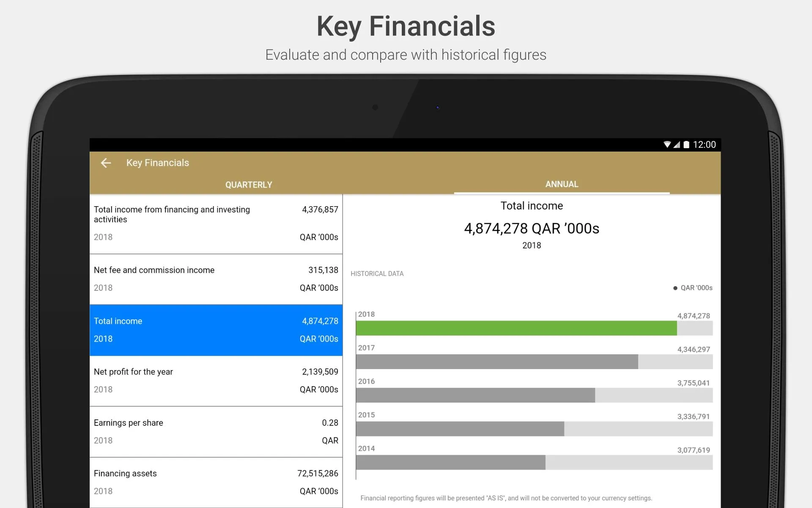Select Total income from financing and investing activities row
Screen dimensions: 812x508
coord(216,224)
